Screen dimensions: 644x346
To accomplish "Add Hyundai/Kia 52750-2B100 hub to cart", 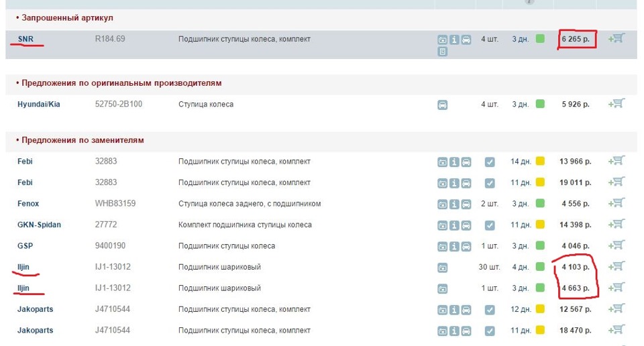I will coord(616,103).
